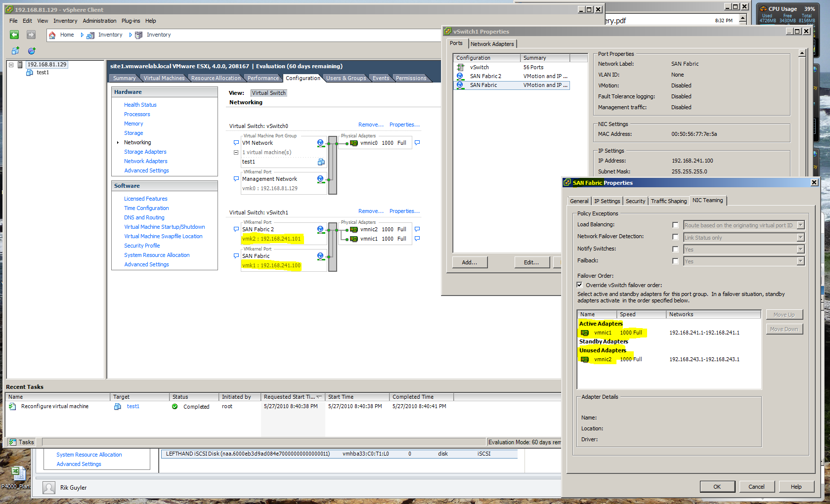Viewport: 830px width, 504px height.
Task: Check the Failback policy exception checkbox
Action: [x=675, y=261]
